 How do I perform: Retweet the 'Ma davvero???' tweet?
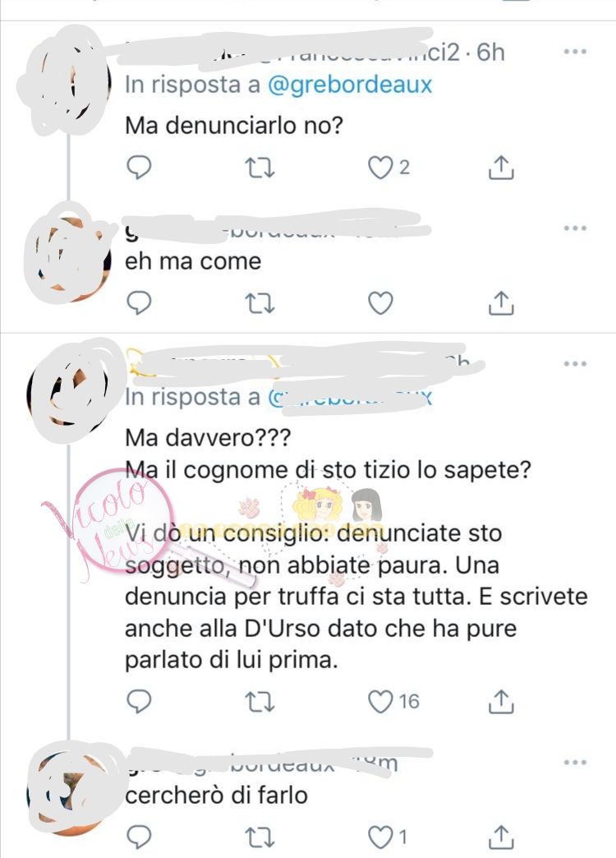click(x=260, y=702)
